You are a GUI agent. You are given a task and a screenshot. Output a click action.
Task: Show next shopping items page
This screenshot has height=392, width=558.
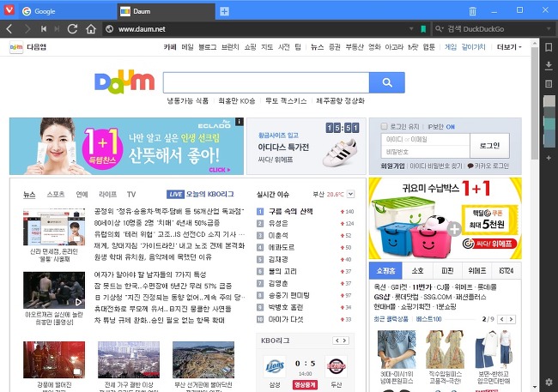pos(512,319)
